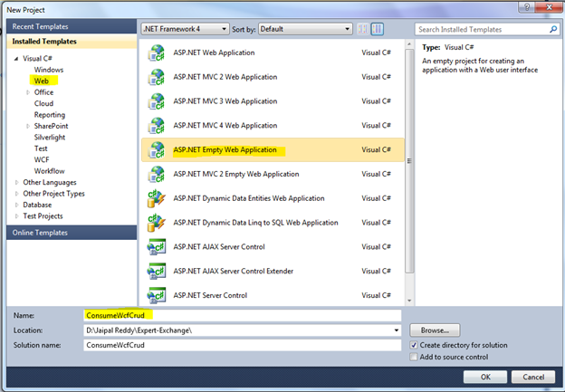The height and width of the screenshot is (392, 565).
Task: Expand the Other Project Types node
Action: point(16,194)
